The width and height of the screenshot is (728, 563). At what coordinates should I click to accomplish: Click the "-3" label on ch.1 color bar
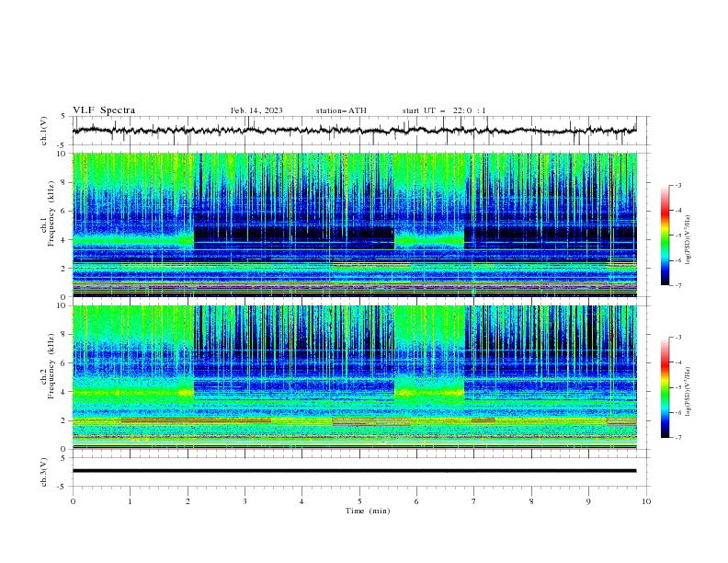point(677,185)
